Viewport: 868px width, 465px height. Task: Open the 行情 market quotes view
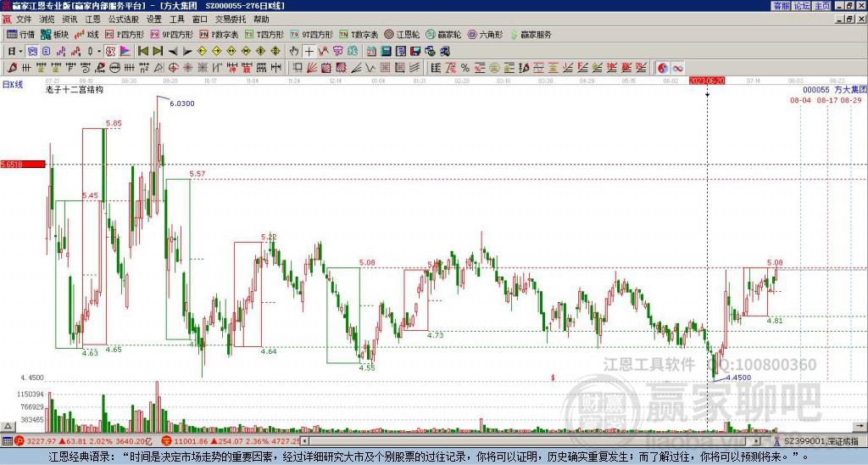point(20,34)
